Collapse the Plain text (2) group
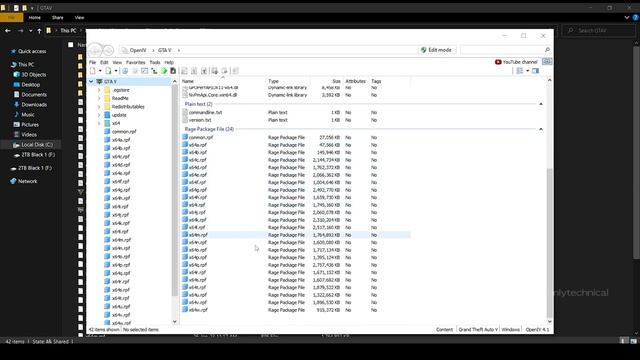 point(541,104)
